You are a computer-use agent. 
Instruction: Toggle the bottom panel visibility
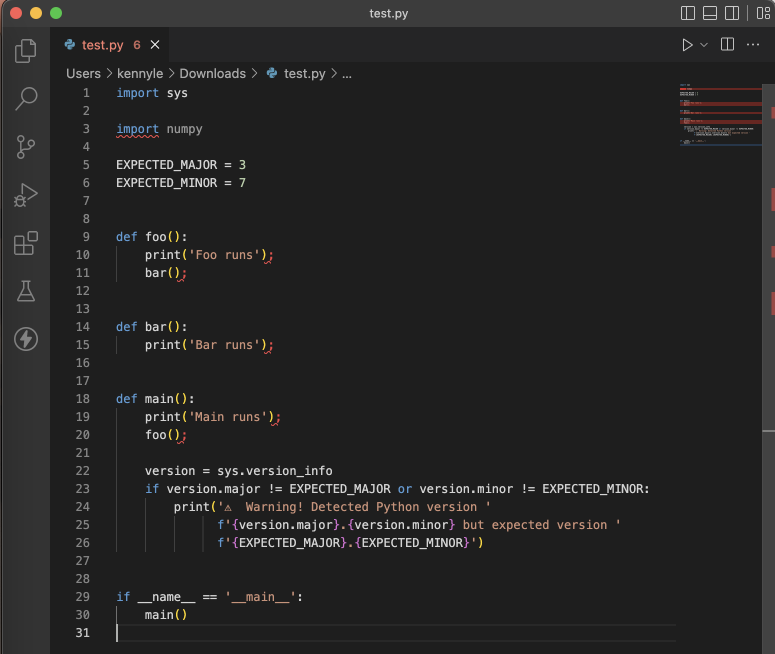pyautogui.click(x=710, y=14)
